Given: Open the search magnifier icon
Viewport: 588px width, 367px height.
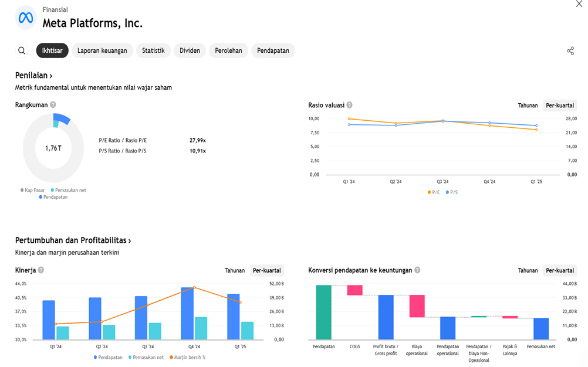Looking at the screenshot, I should 22,50.
